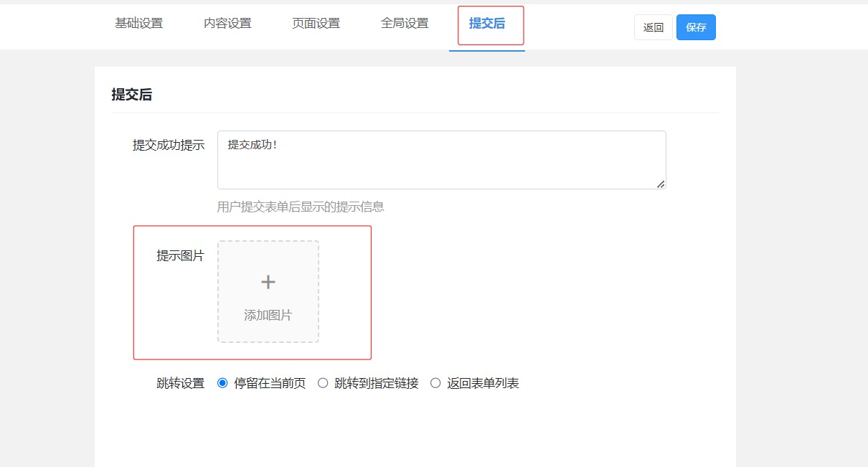The height and width of the screenshot is (467, 868).
Task: Choose the 跳转到指定链接 radio option
Action: (323, 383)
